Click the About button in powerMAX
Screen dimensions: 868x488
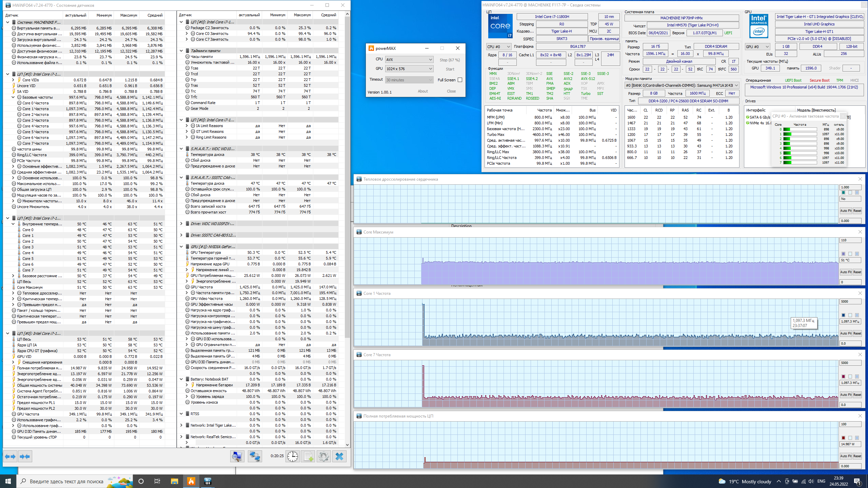pos(422,91)
